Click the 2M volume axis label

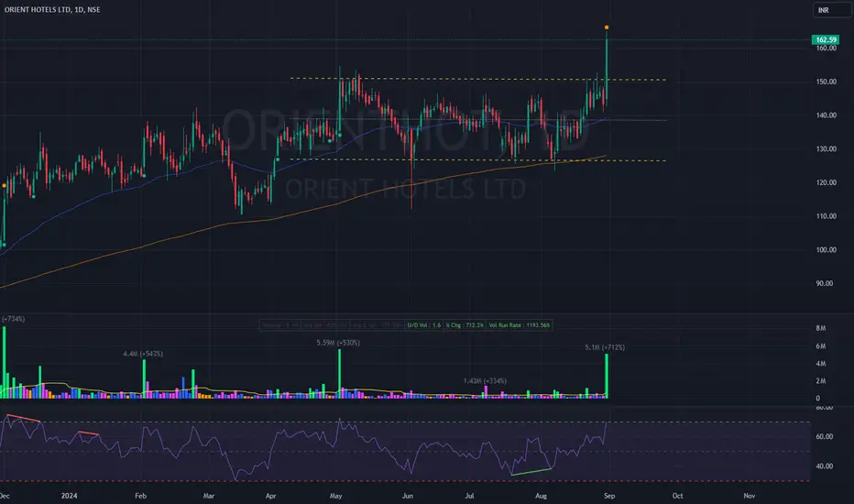click(820, 381)
